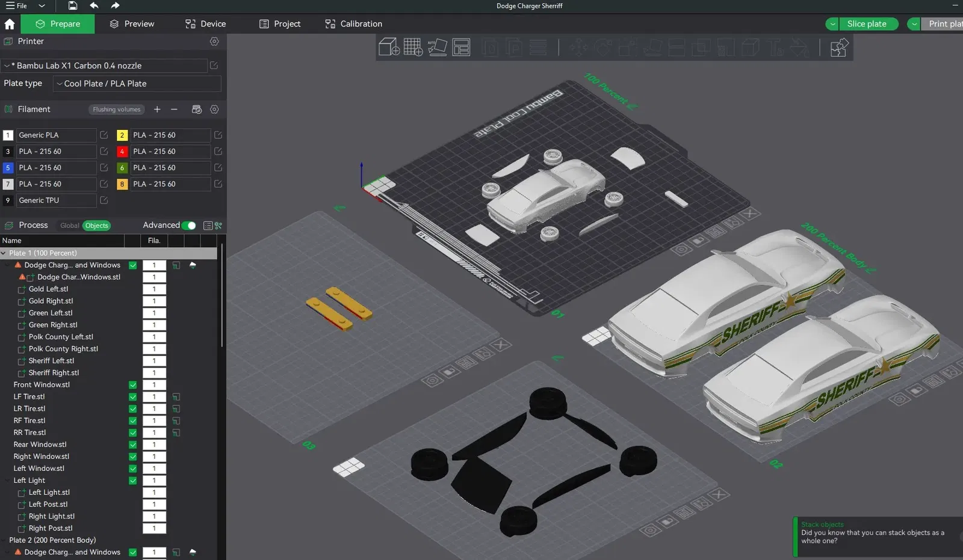Click the Flushing volumes button
Screen dimensions: 963x560
pos(116,109)
